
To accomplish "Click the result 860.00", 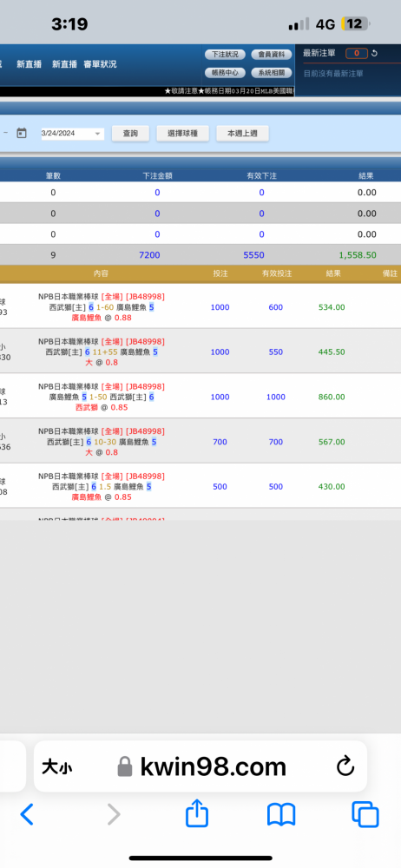I will coord(332,397).
